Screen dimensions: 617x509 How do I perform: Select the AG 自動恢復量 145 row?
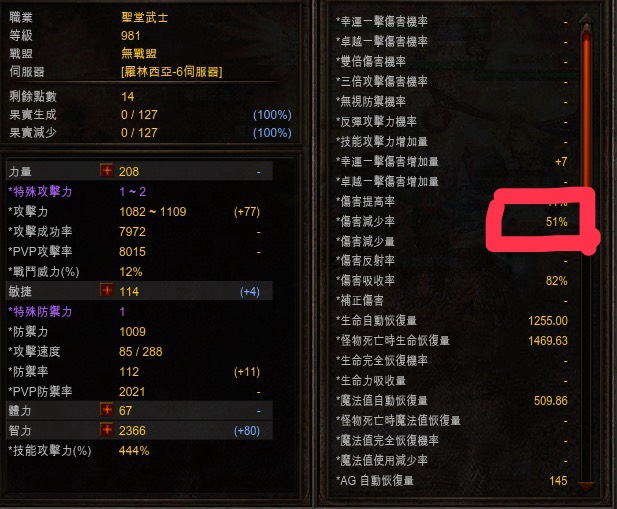click(x=452, y=480)
